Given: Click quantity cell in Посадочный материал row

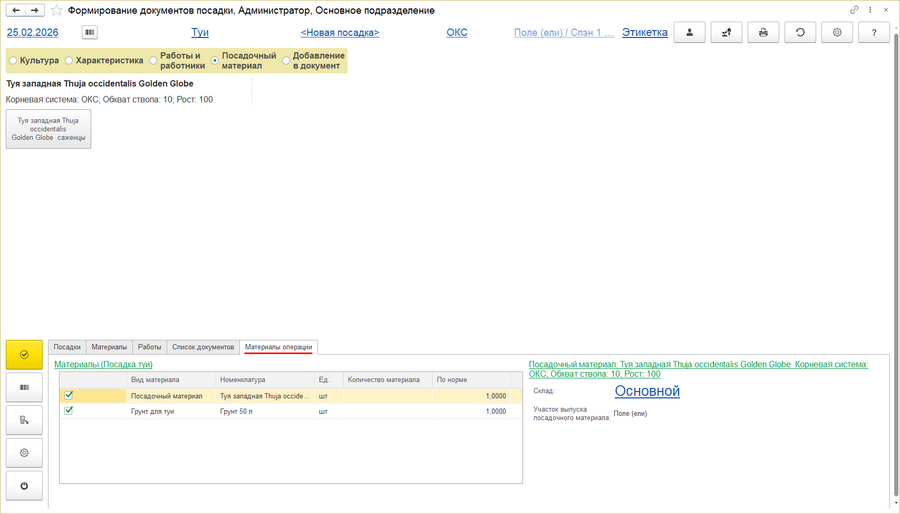Looking at the screenshot, I should (x=388, y=396).
